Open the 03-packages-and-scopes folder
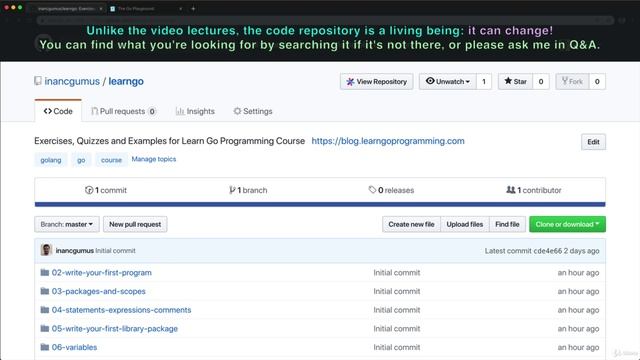 [98, 291]
